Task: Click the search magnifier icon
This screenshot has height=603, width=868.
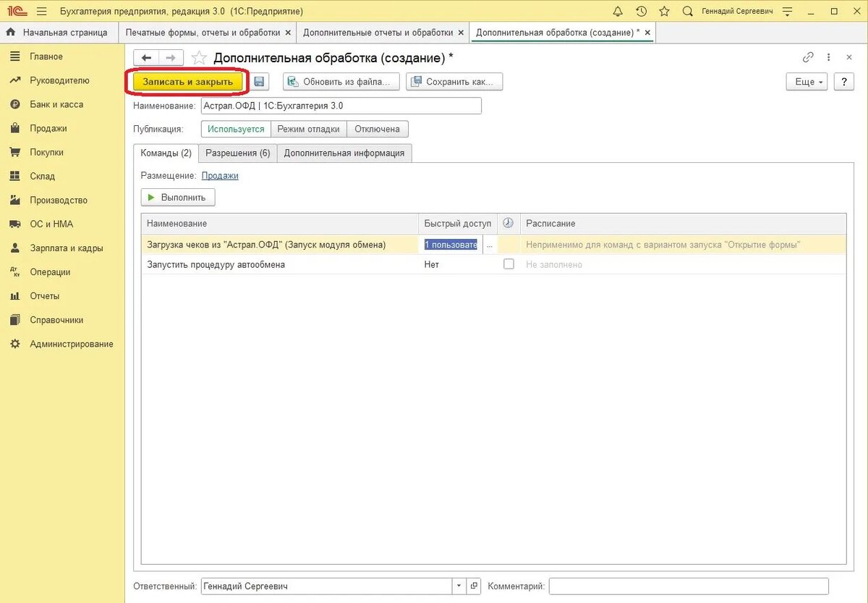Action: tap(688, 12)
